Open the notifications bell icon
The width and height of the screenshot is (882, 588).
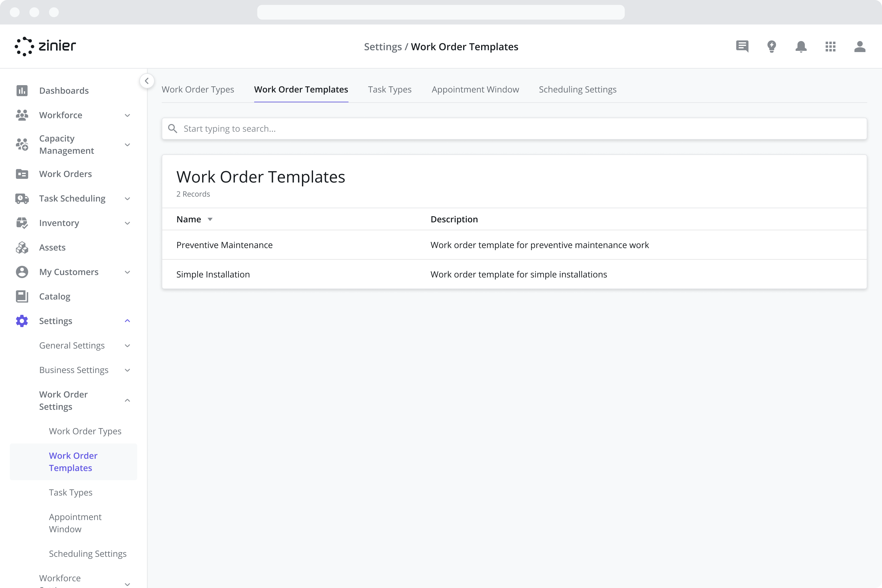click(801, 47)
